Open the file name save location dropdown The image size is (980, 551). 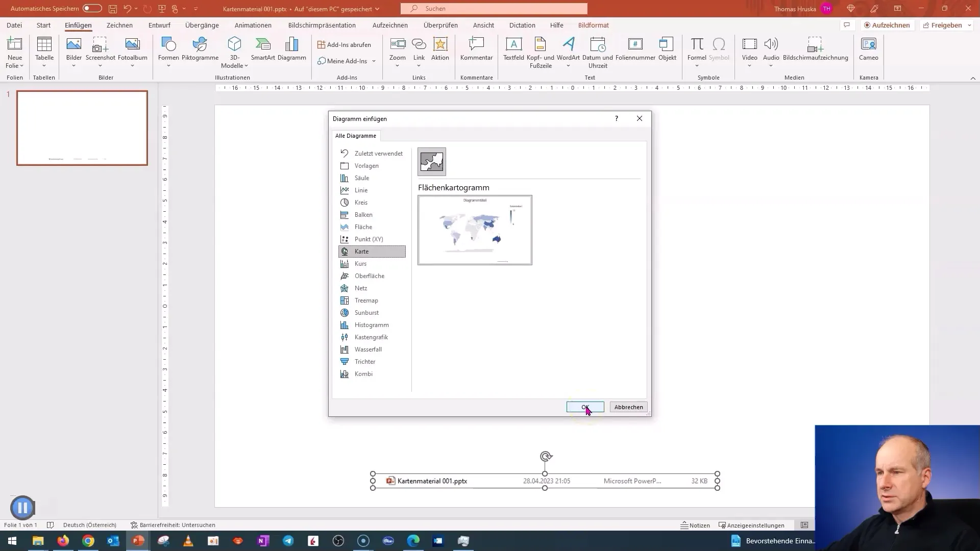click(x=377, y=9)
